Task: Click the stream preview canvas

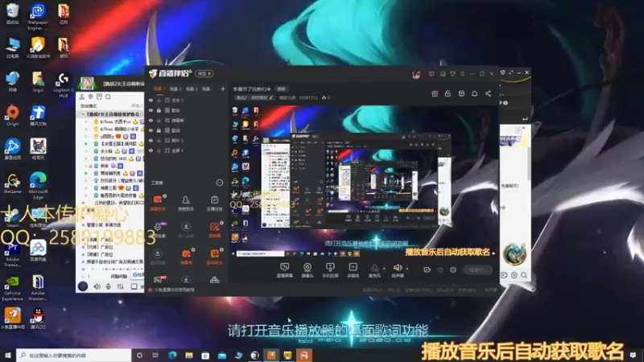Action: (364, 180)
